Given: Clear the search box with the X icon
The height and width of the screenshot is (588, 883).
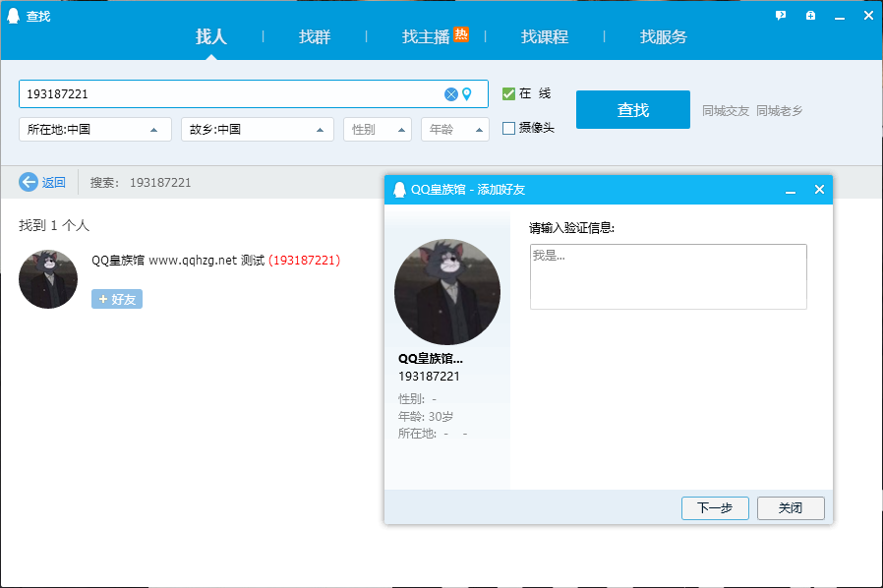Looking at the screenshot, I should (451, 94).
